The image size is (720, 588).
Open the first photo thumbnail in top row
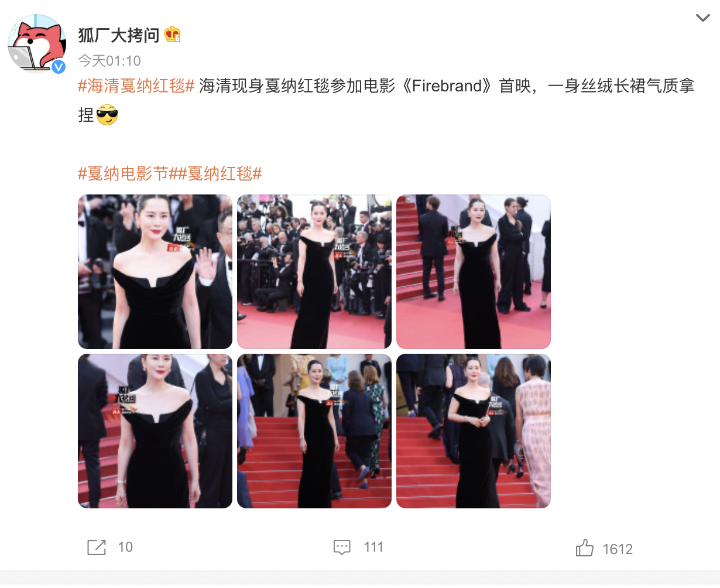click(x=155, y=272)
